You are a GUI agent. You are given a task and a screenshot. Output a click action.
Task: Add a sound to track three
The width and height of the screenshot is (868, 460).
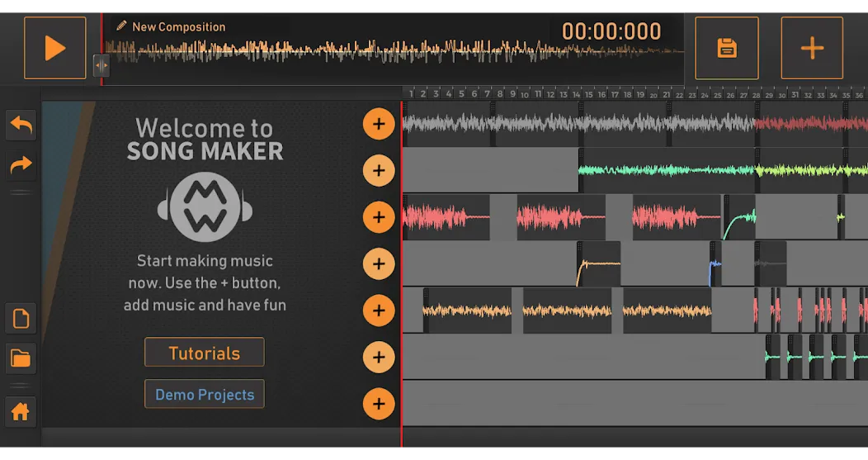tap(379, 216)
